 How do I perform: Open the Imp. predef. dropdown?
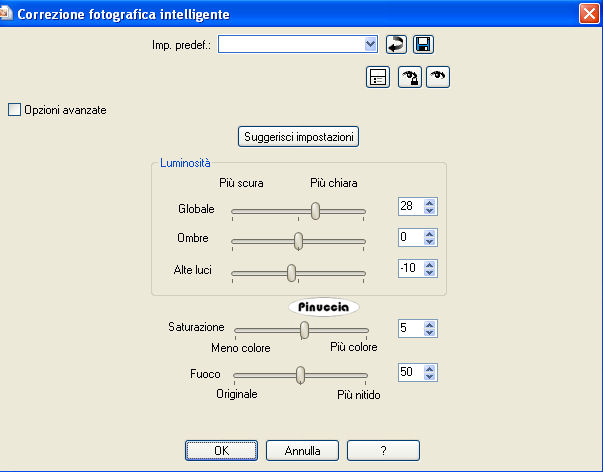click(x=370, y=44)
